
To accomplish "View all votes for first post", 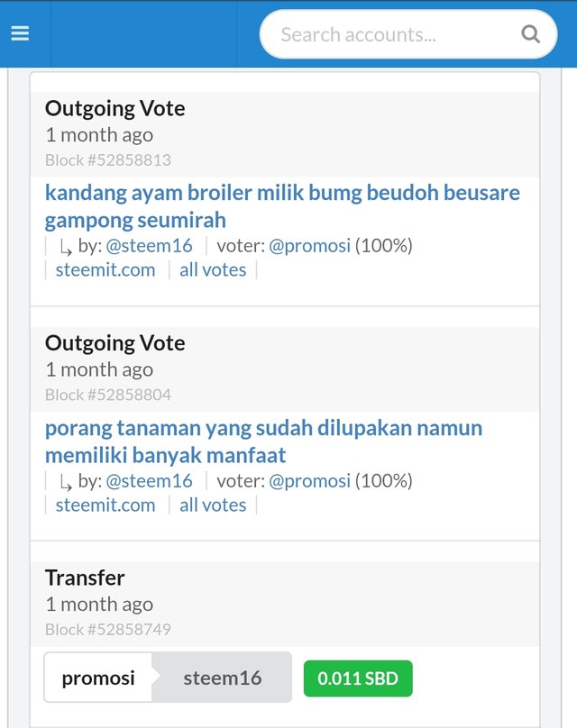I will (x=213, y=270).
